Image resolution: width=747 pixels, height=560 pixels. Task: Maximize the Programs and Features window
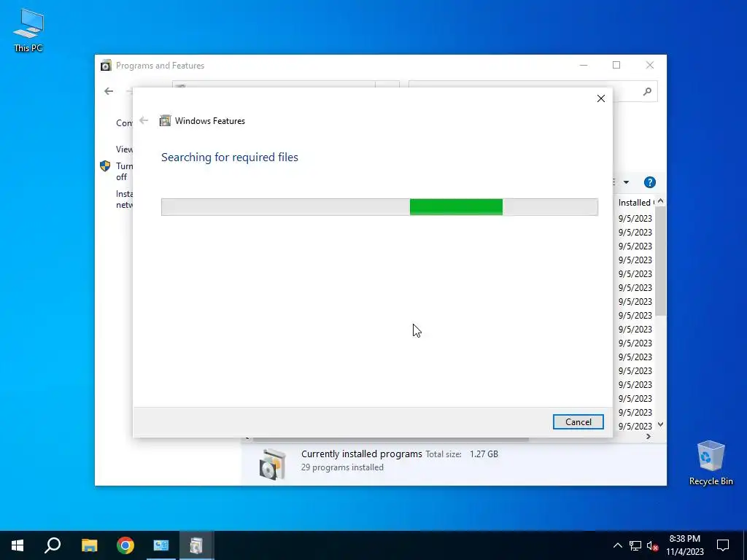point(616,65)
